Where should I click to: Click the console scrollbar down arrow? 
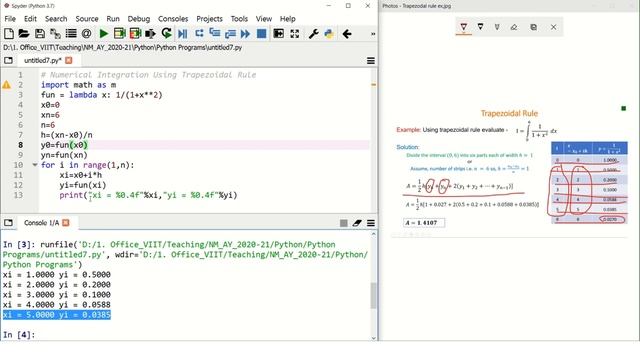click(373, 338)
